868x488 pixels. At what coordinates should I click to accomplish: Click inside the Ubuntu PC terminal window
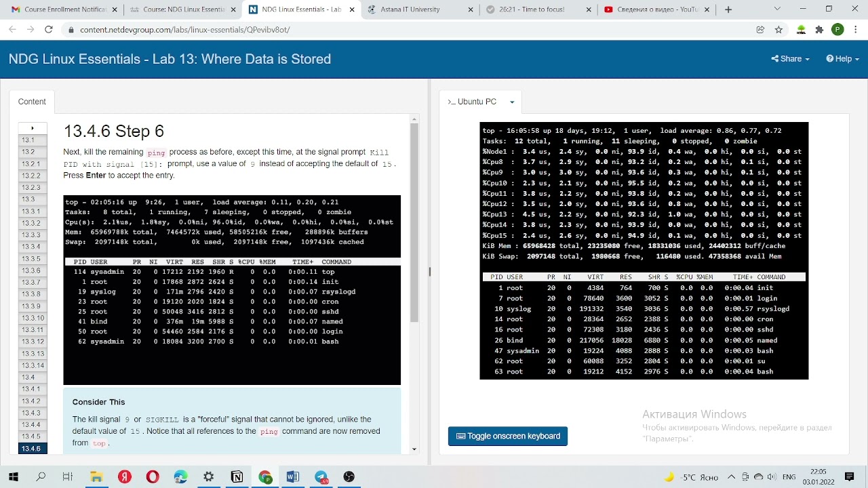(644, 251)
